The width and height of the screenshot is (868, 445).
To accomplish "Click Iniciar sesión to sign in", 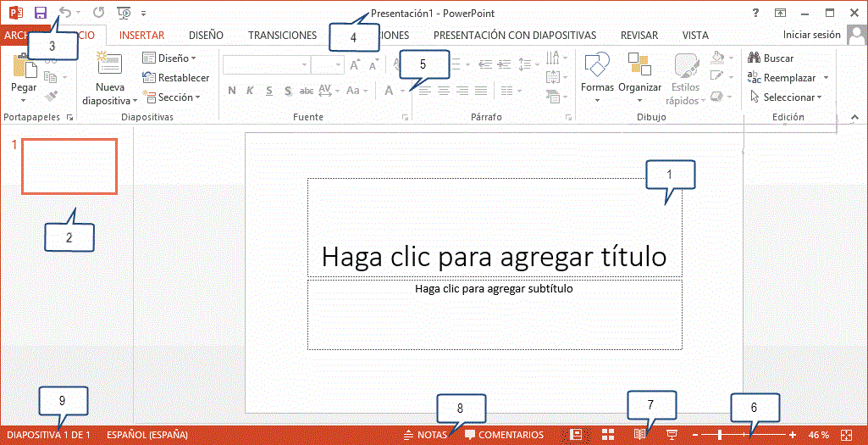I will pyautogui.click(x=813, y=35).
